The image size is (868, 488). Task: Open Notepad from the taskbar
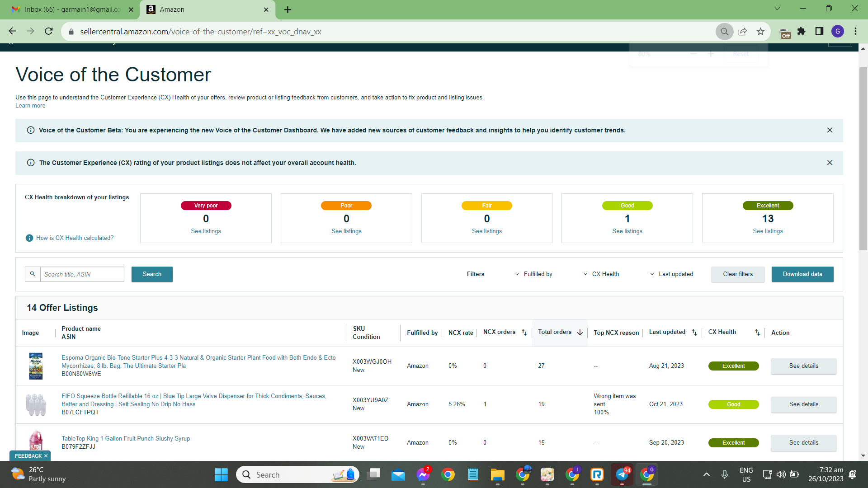pyautogui.click(x=473, y=474)
